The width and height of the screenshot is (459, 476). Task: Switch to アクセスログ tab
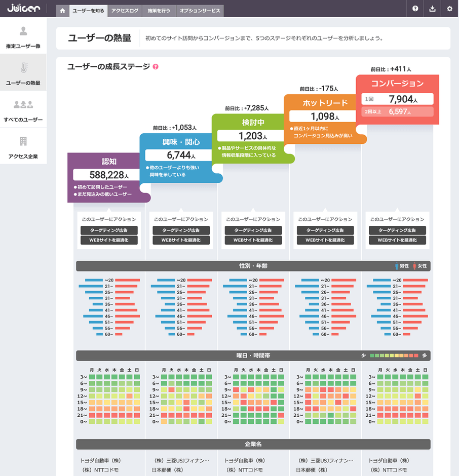pyautogui.click(x=125, y=10)
